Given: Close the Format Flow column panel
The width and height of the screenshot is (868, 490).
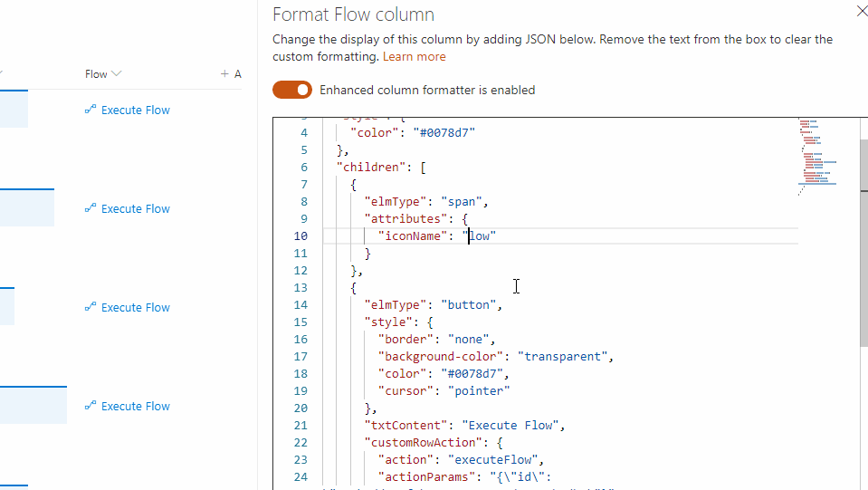Looking at the screenshot, I should 861,12.
